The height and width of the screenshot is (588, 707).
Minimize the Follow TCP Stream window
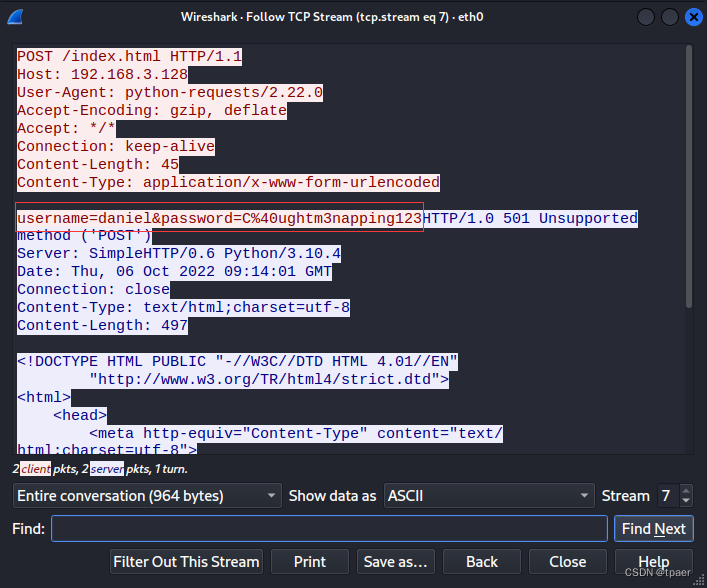tap(646, 18)
